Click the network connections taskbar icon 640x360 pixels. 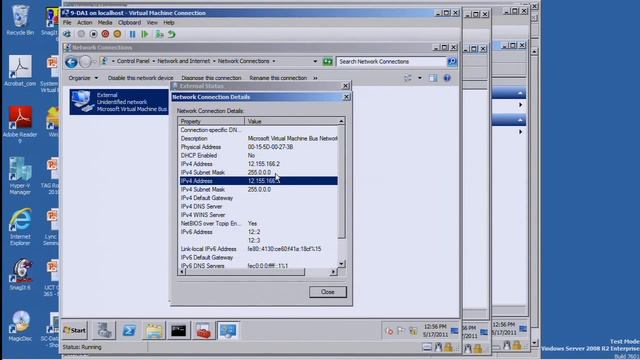228,331
